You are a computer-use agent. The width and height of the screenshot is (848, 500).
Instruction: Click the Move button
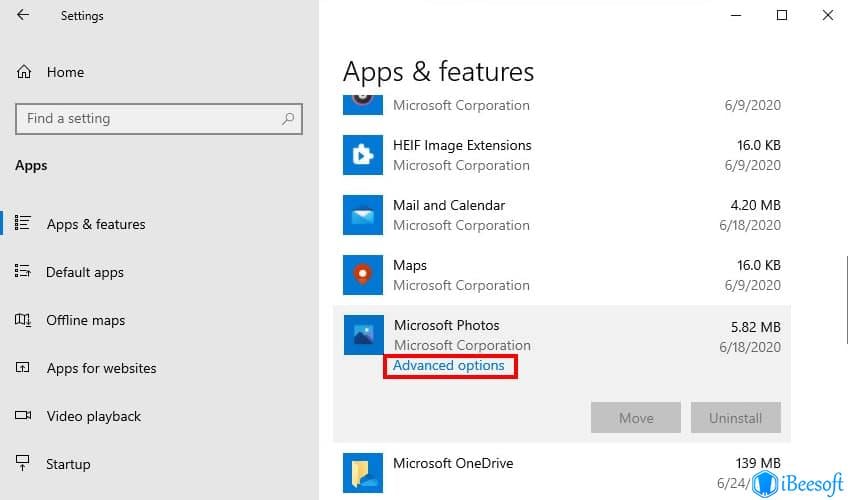pos(635,417)
